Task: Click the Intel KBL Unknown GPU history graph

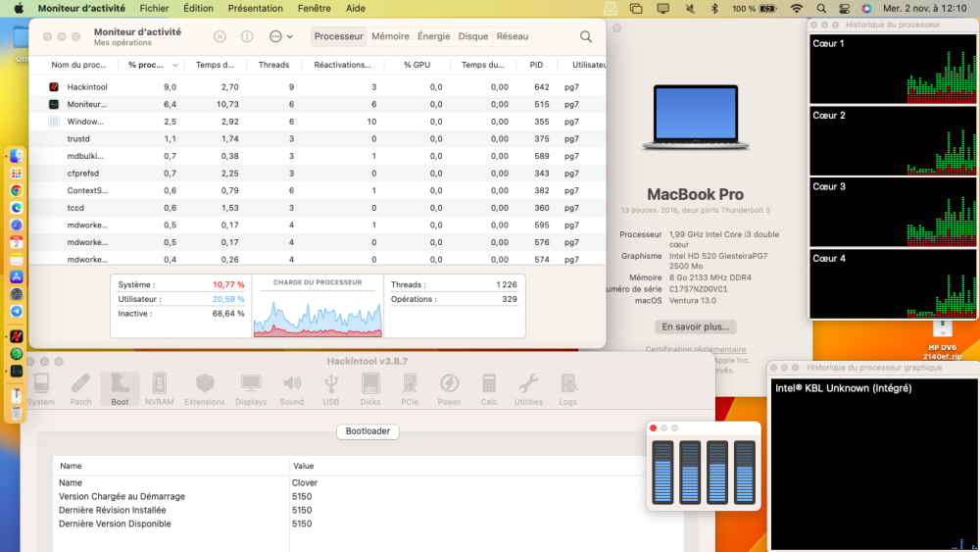Action: tap(873, 464)
